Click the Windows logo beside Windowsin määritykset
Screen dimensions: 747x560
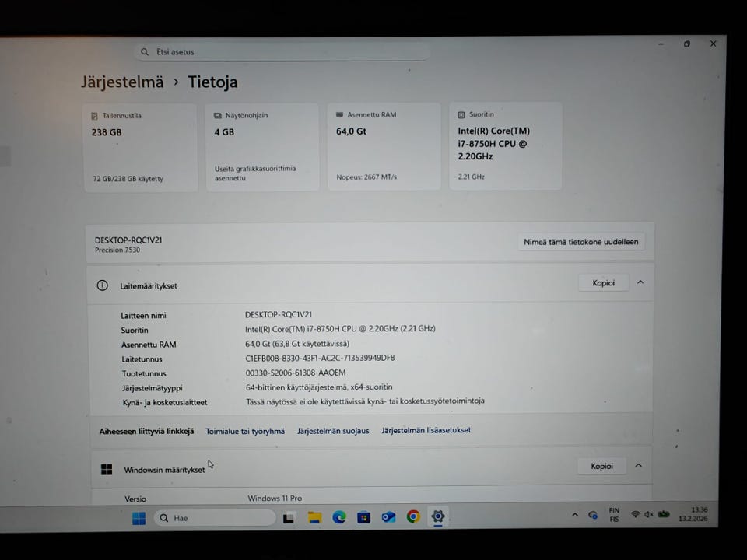tap(107, 470)
